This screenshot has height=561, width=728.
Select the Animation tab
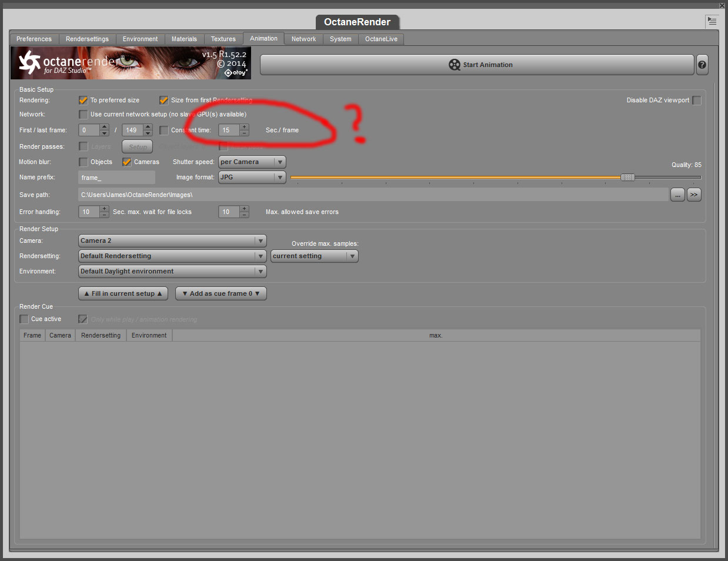(263, 38)
